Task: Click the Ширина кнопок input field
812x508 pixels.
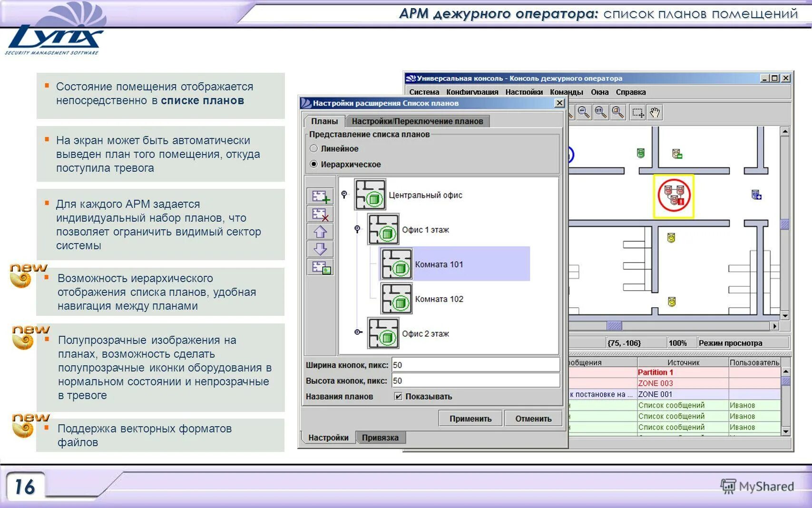Action: [476, 365]
